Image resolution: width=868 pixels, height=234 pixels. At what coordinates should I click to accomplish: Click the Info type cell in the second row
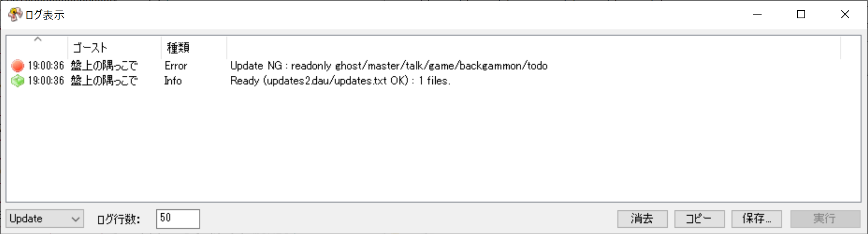pyautogui.click(x=173, y=81)
